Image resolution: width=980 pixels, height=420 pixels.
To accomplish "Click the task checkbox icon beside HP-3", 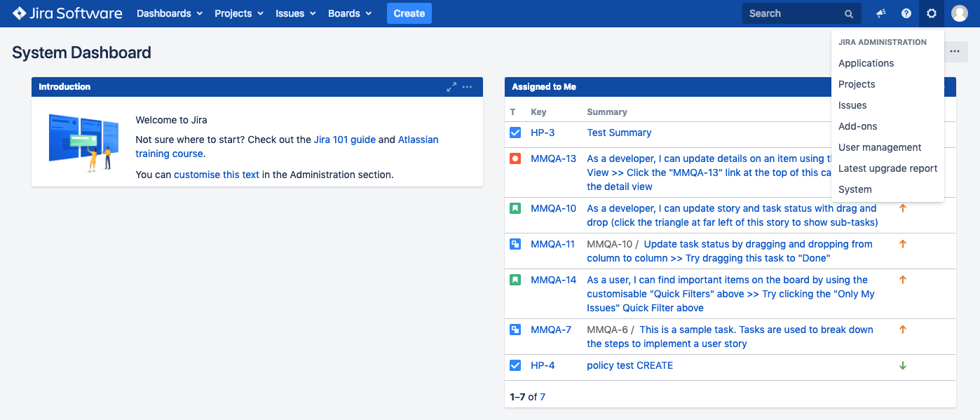I will pos(515,133).
